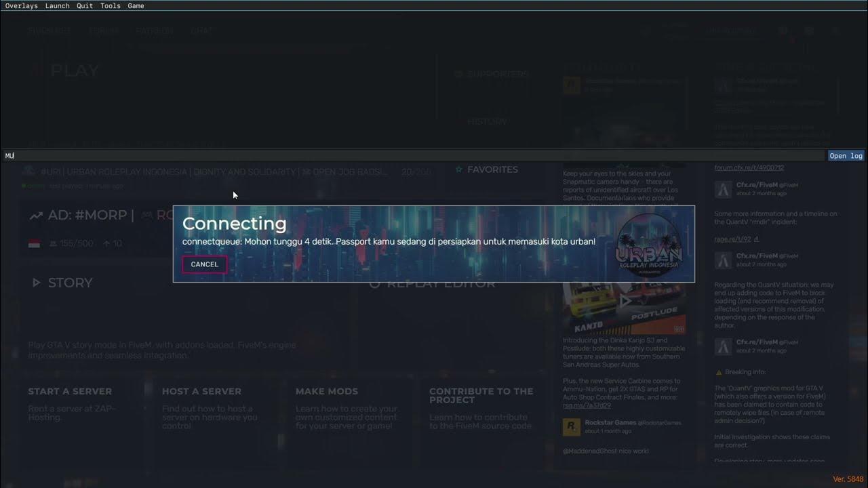Open the Game menu
The height and width of the screenshot is (488, 868).
point(136,5)
